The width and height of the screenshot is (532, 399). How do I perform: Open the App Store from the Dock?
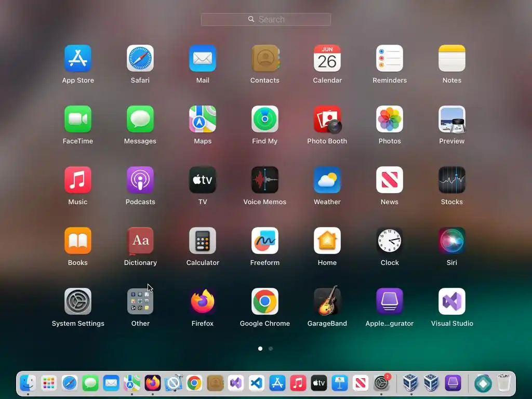[277, 383]
